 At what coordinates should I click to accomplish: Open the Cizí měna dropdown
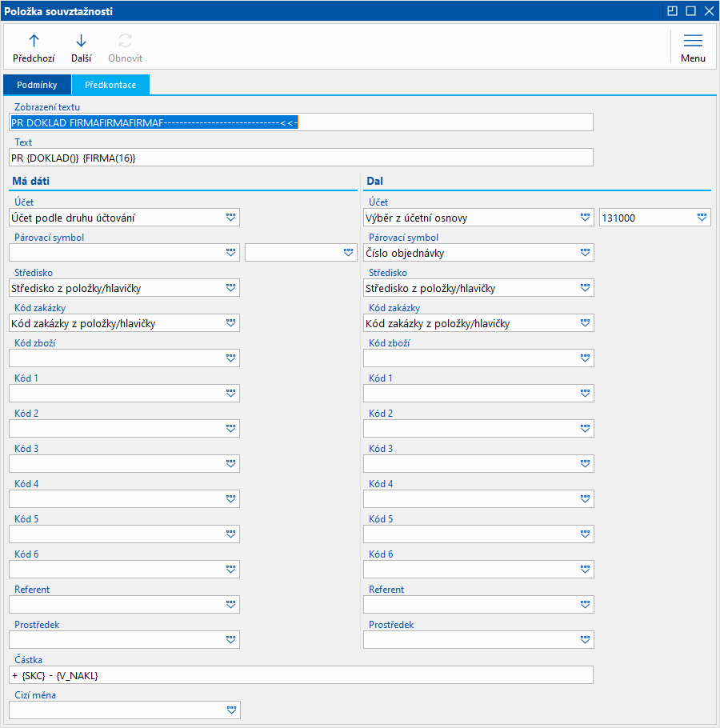click(231, 710)
